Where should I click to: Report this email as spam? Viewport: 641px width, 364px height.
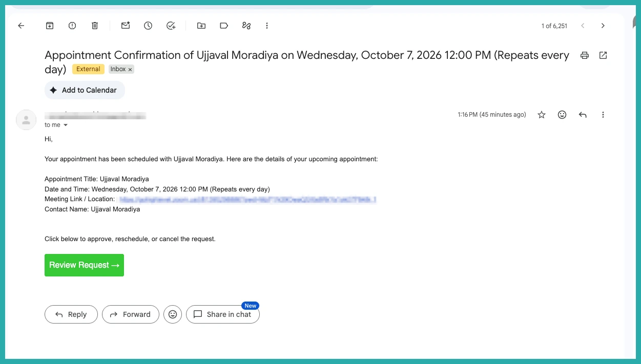72,26
